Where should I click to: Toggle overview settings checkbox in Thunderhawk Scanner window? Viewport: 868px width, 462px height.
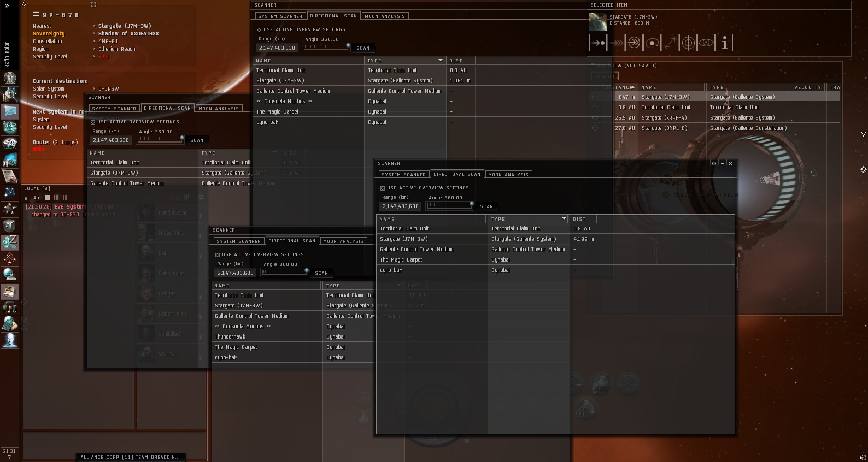click(217, 254)
